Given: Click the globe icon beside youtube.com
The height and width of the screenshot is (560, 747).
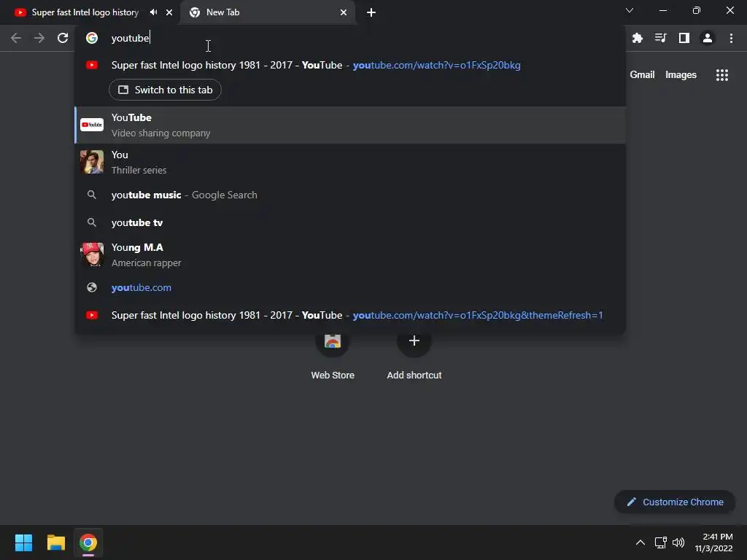Looking at the screenshot, I should point(92,287).
